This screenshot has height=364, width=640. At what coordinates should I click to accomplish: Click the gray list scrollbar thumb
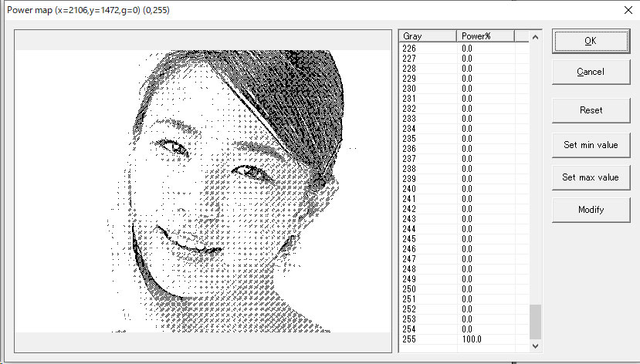click(x=536, y=322)
